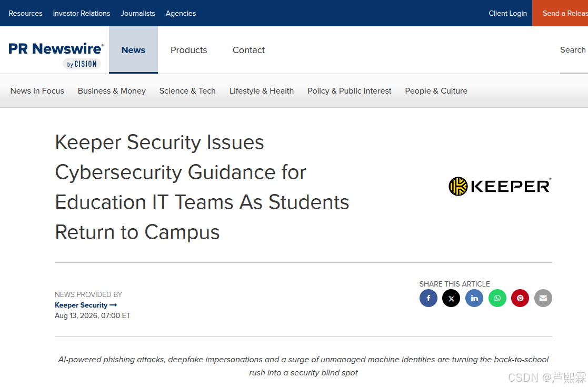Share article on X
Image resolution: width=588 pixels, height=388 pixels.
451,298
